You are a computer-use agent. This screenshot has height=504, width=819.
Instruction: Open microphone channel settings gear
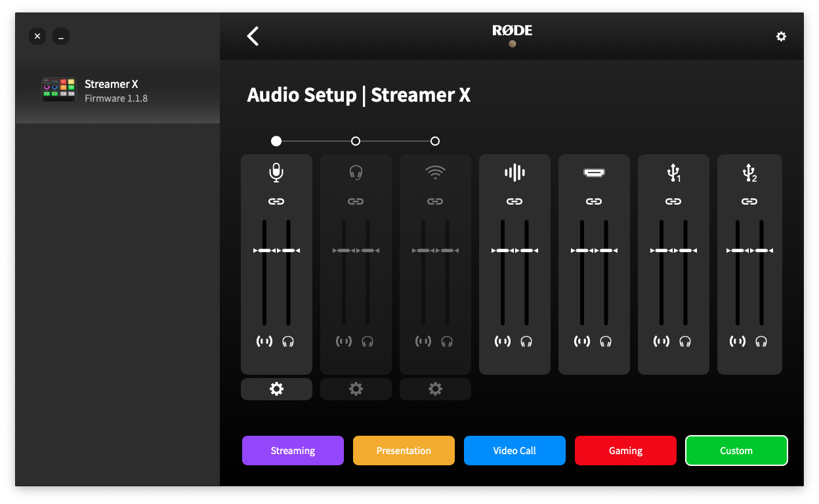tap(276, 389)
